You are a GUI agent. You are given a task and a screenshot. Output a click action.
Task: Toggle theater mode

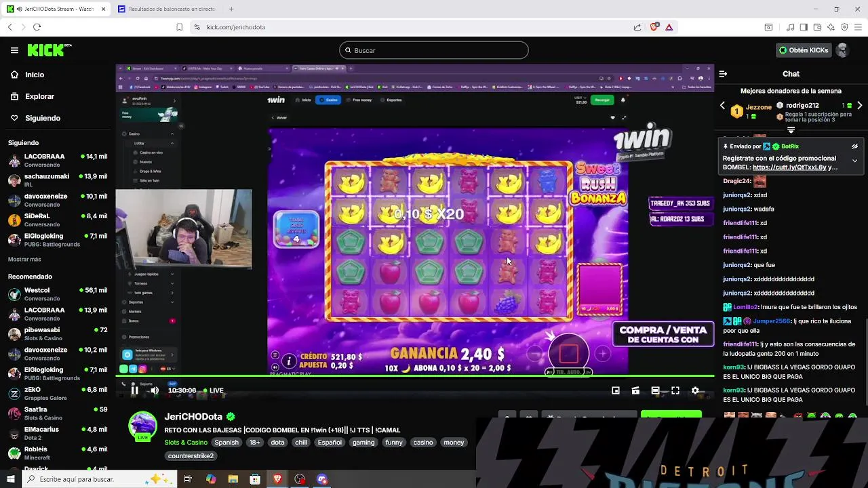[x=655, y=390]
